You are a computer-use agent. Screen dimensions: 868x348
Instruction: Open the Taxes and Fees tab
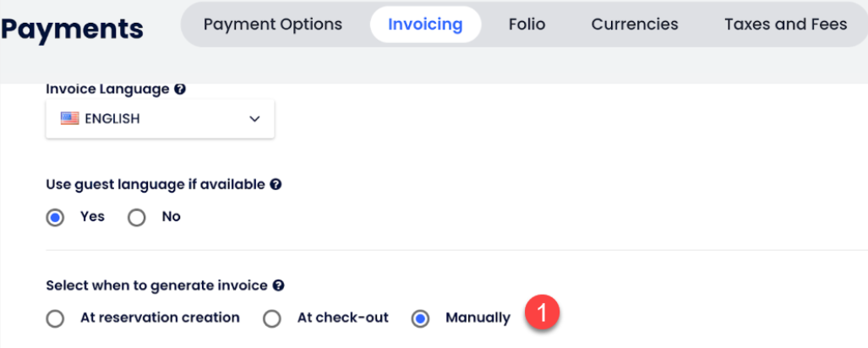click(x=785, y=24)
